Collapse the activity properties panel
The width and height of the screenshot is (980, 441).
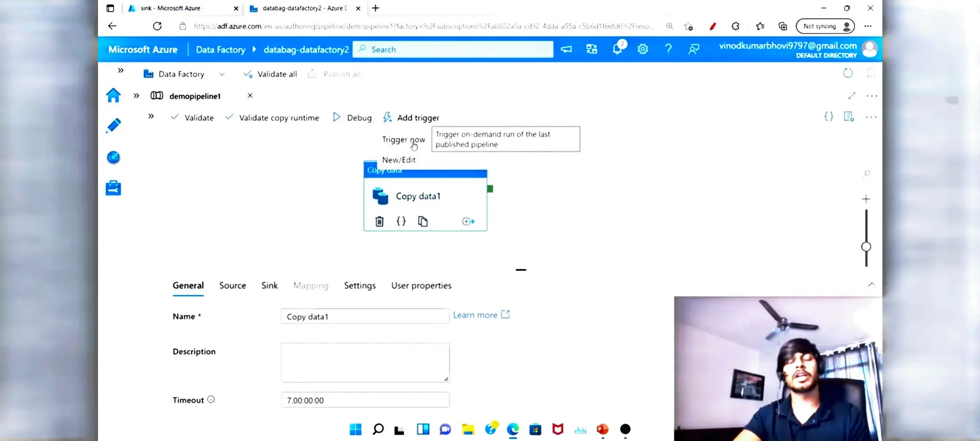(871, 284)
